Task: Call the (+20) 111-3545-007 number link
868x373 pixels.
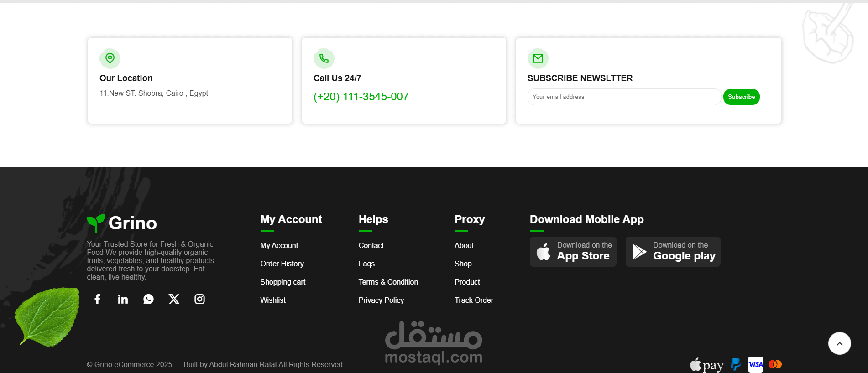Action: 361,97
